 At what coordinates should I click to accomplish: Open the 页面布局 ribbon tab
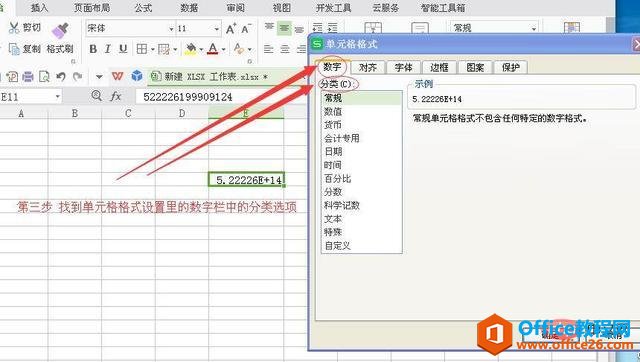click(92, 8)
